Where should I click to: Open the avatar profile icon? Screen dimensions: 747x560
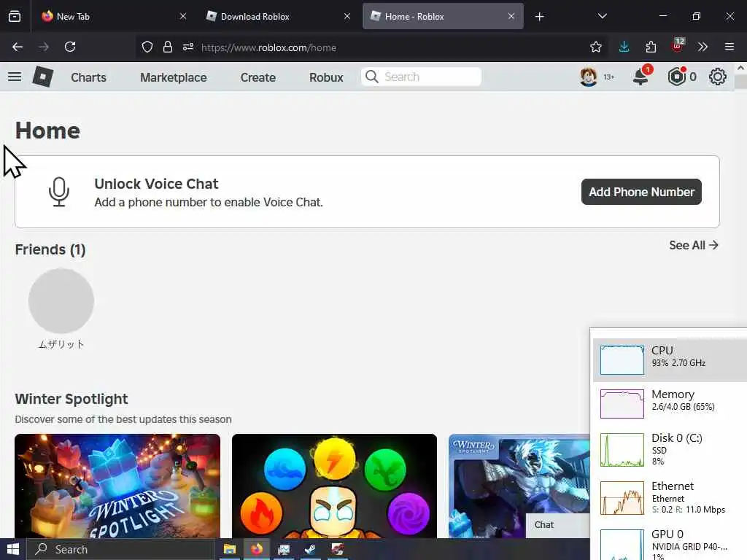point(589,77)
